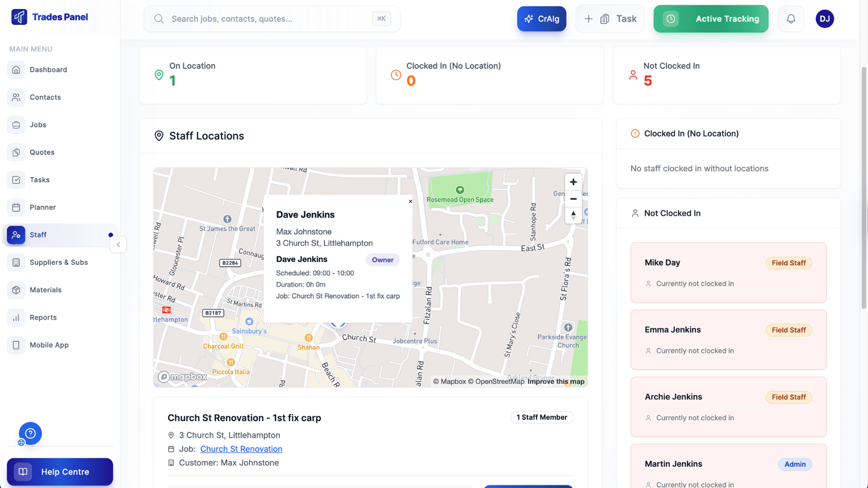Open the Reports section
This screenshot has width=868, height=488.
(x=43, y=317)
